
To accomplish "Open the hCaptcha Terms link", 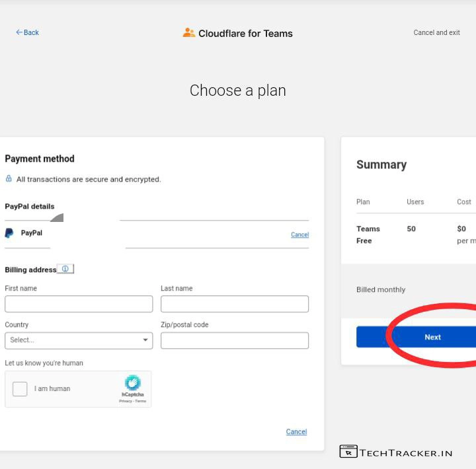I will point(141,401).
